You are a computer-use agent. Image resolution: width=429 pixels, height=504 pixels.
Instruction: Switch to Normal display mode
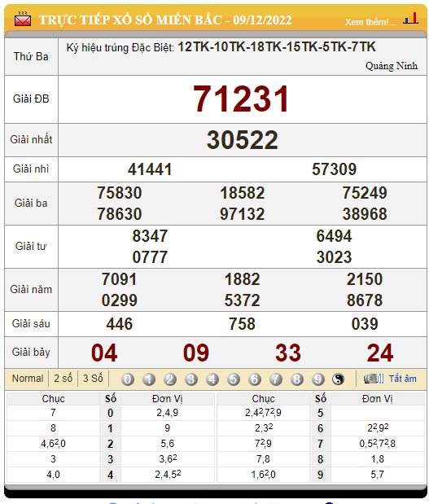coord(28,379)
